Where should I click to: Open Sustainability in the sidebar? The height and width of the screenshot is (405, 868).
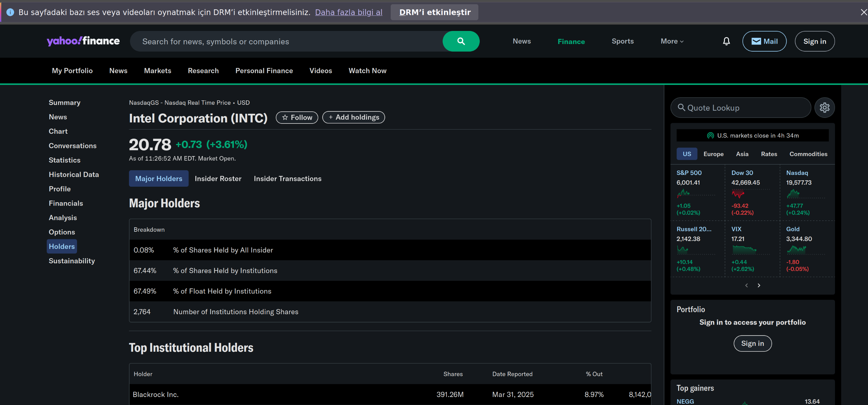click(x=72, y=261)
